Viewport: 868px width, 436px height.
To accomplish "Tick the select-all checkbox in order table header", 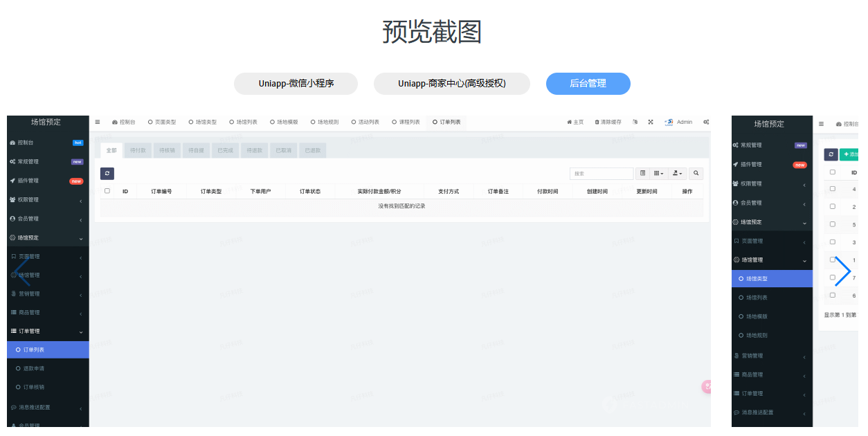I will point(107,191).
